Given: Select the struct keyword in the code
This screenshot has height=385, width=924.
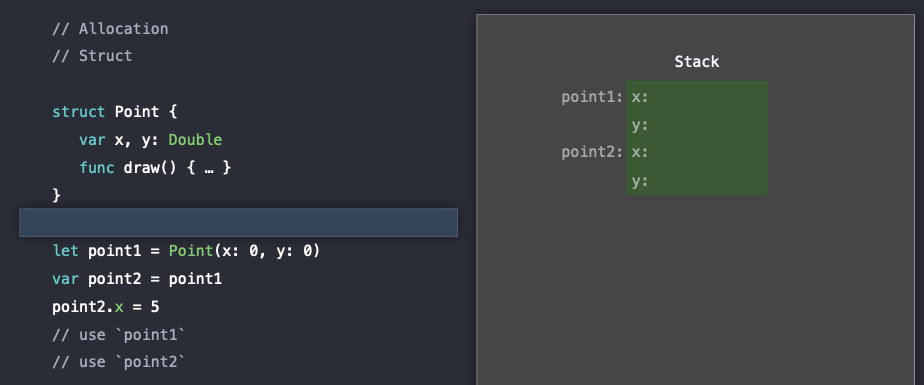Looking at the screenshot, I should (x=79, y=112).
